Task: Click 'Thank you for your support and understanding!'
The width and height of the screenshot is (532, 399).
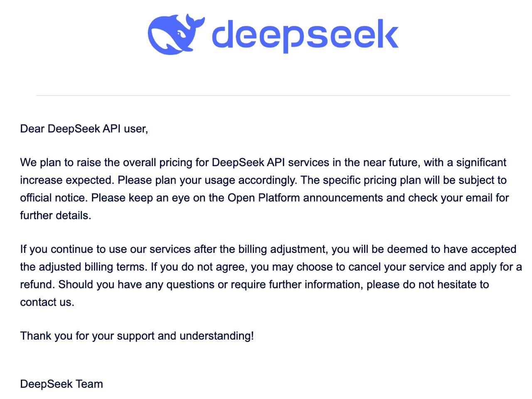Action: [x=137, y=336]
